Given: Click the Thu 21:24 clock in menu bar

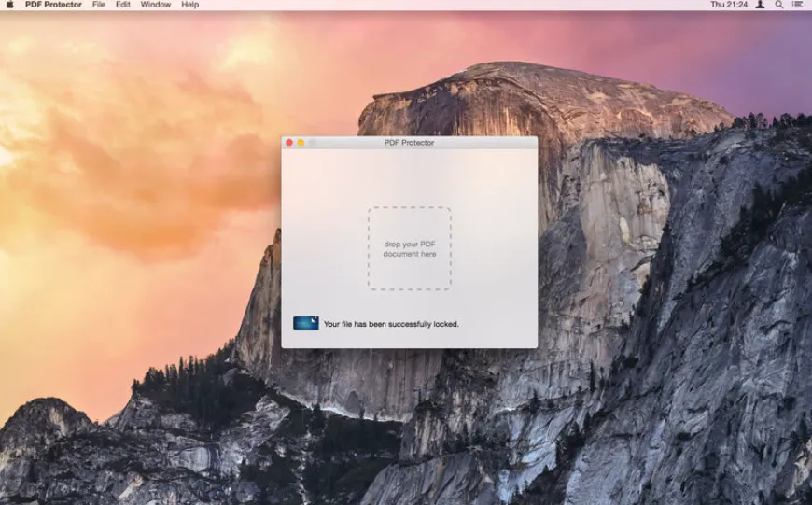Looking at the screenshot, I should [x=729, y=5].
